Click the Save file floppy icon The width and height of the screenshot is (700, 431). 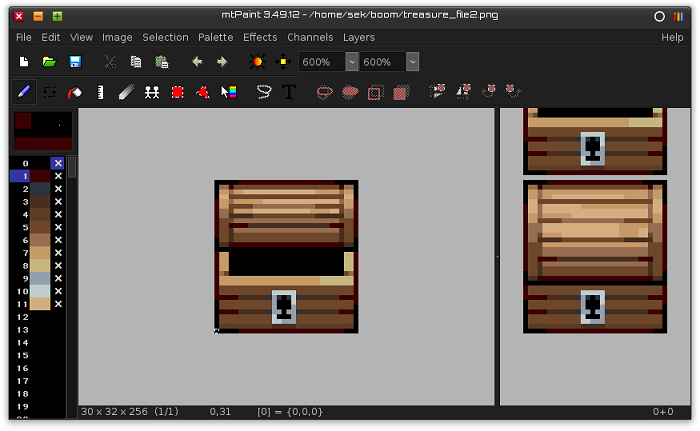75,62
